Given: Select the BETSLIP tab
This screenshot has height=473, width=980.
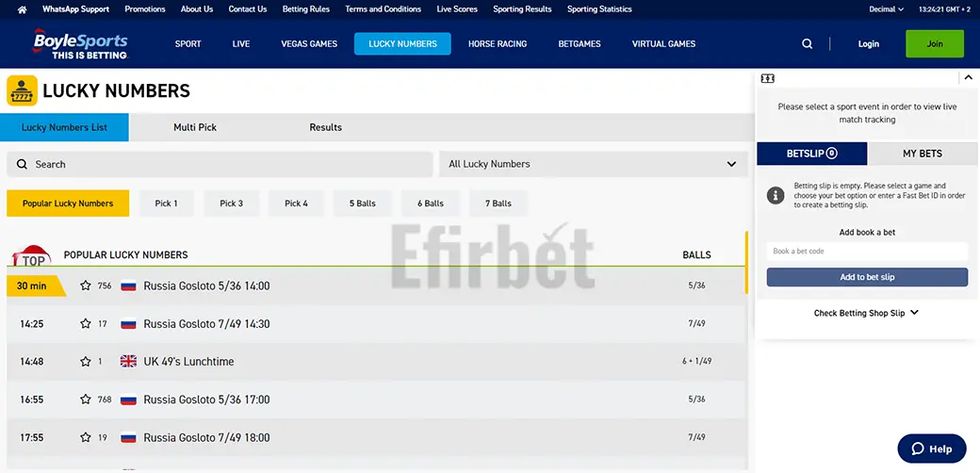Looking at the screenshot, I should 812,154.
